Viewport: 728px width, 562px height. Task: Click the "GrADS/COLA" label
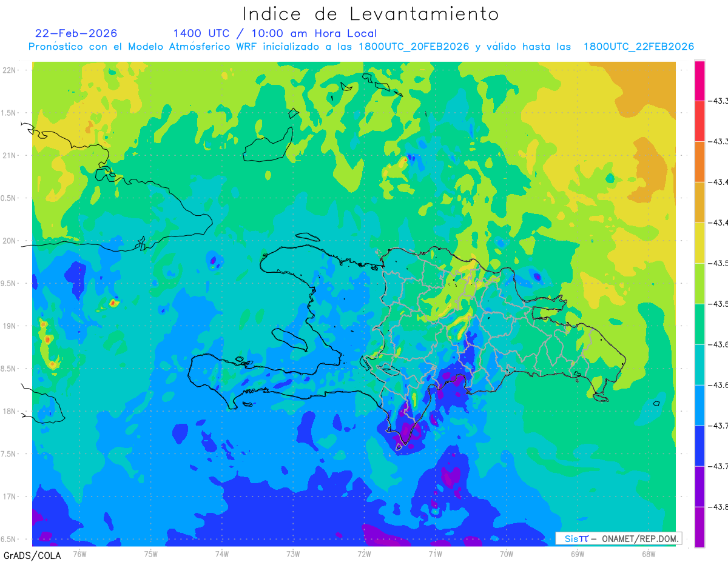tap(32, 555)
